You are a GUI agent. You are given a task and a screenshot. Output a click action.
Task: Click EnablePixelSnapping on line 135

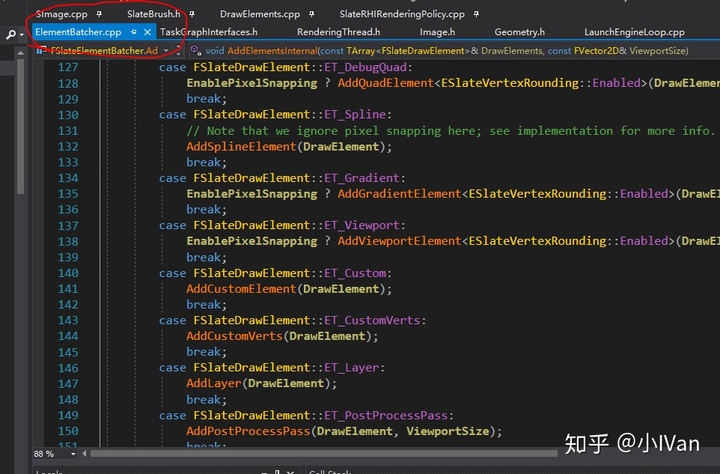[252, 194]
